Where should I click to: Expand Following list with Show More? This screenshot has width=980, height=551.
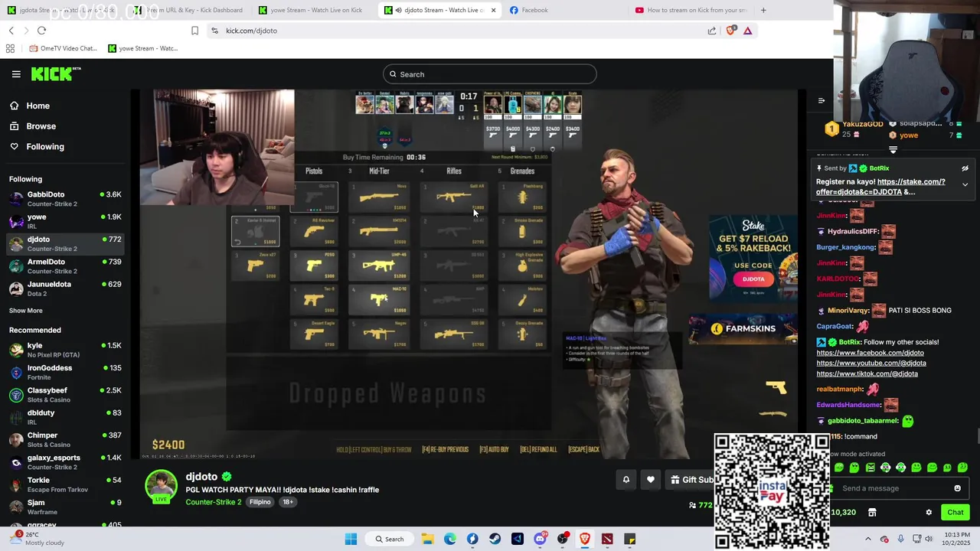click(x=26, y=311)
